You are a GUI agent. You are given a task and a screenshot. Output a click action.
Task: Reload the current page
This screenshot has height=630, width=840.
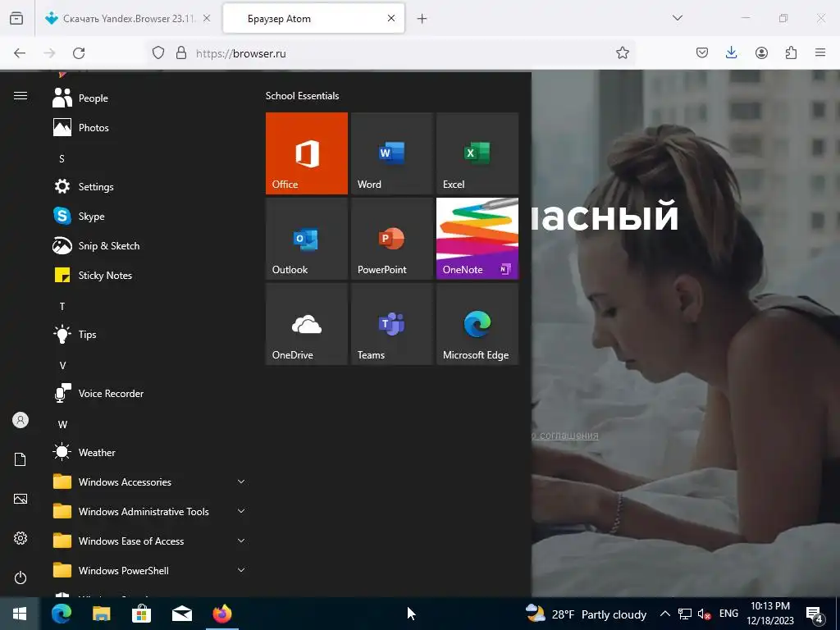(79, 53)
